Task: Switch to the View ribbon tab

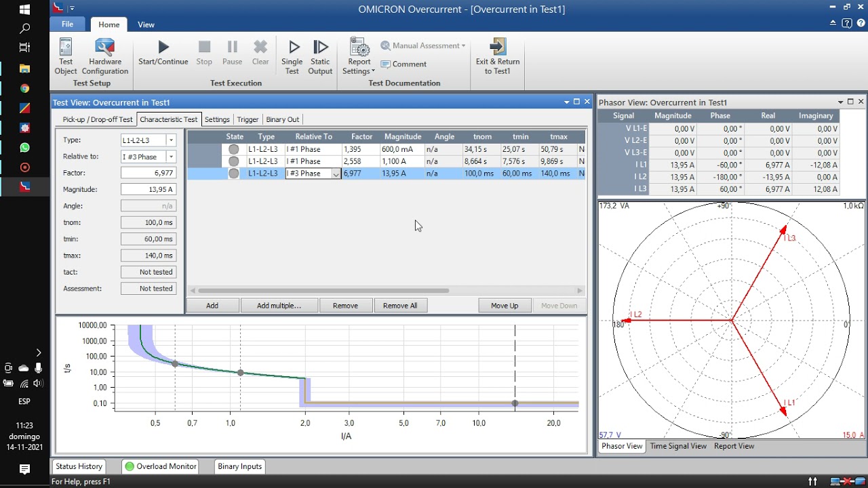Action: point(146,24)
